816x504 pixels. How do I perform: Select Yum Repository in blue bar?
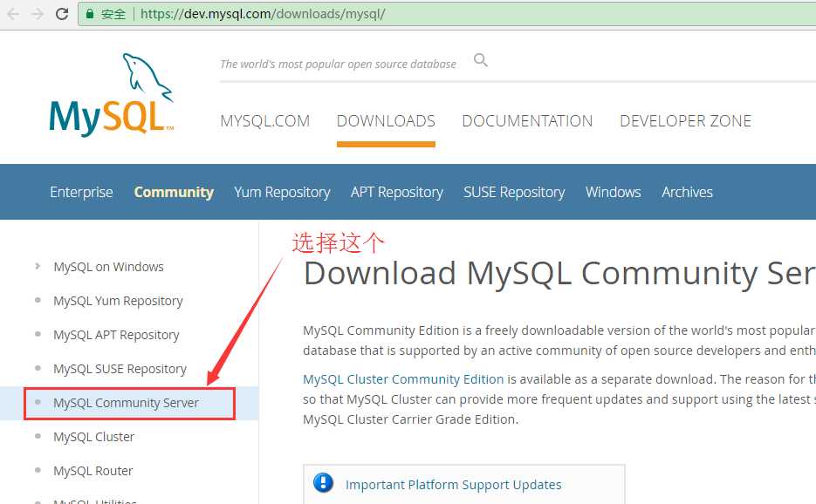tap(282, 193)
